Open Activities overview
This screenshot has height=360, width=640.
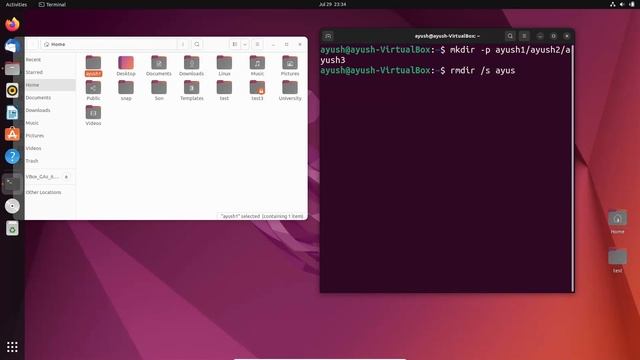[x=16, y=4]
